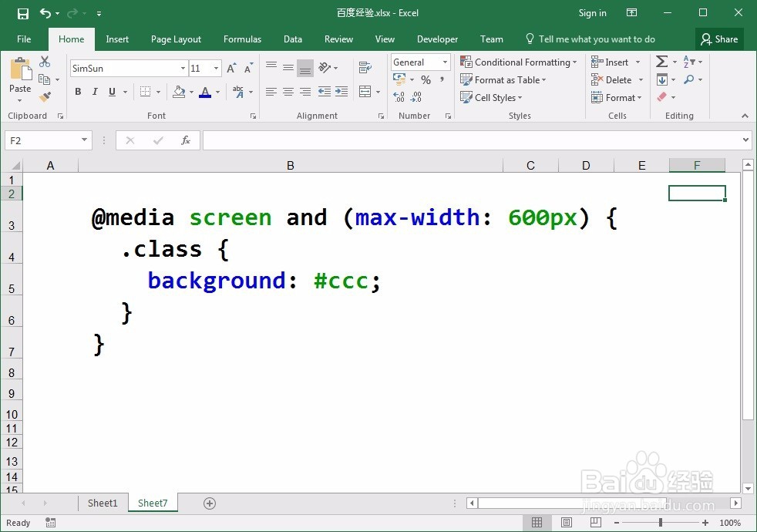Open the font size dropdown
The image size is (757, 532).
coord(217,68)
